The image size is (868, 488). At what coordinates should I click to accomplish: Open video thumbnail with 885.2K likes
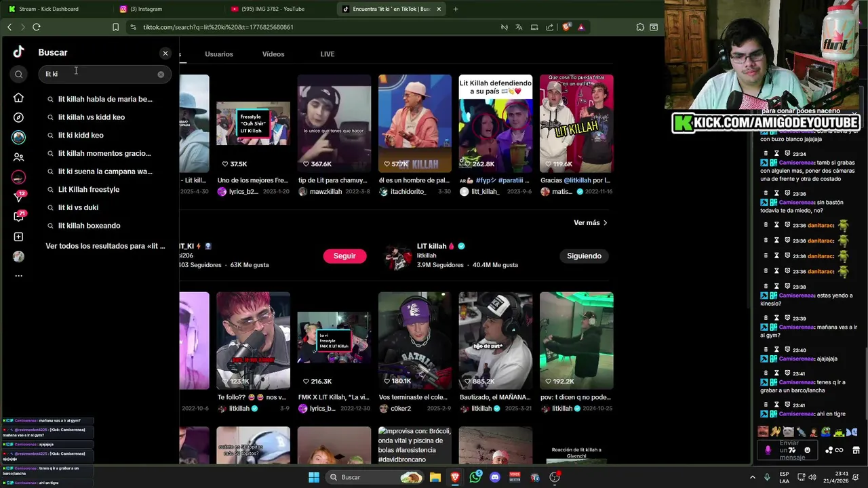[496, 341]
